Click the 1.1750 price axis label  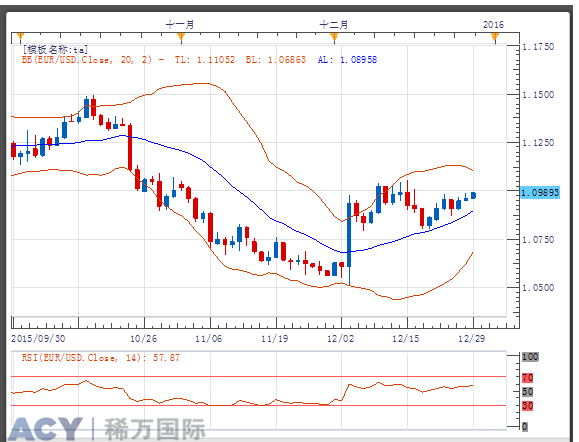[538, 47]
